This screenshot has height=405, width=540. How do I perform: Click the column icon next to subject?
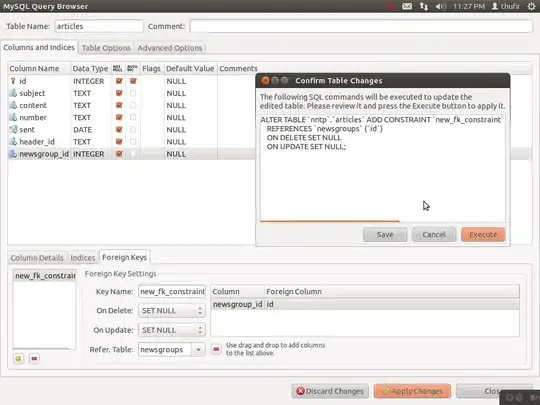click(x=13, y=93)
